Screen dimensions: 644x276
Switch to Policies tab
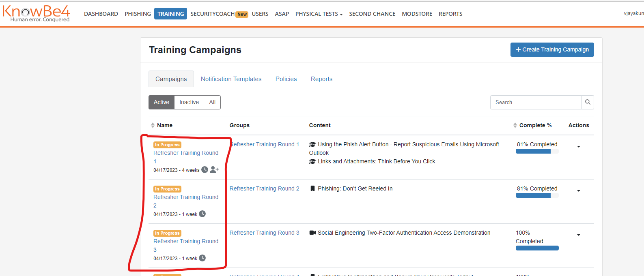(x=286, y=79)
